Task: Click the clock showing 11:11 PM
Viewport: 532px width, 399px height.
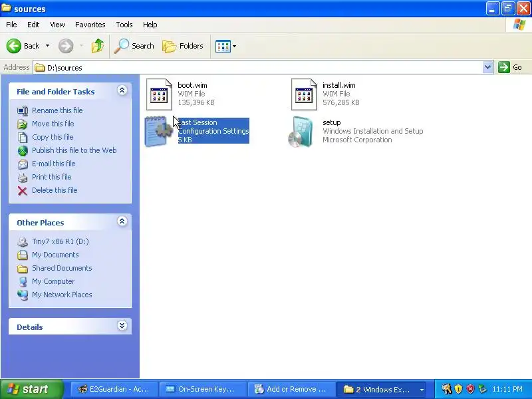Action: [x=507, y=389]
